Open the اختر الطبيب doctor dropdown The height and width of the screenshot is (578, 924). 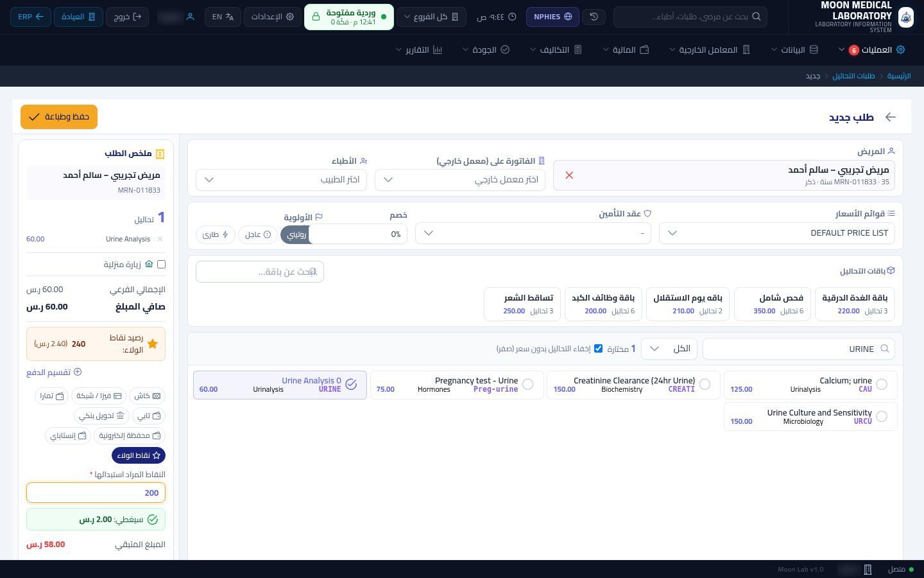coord(281,180)
